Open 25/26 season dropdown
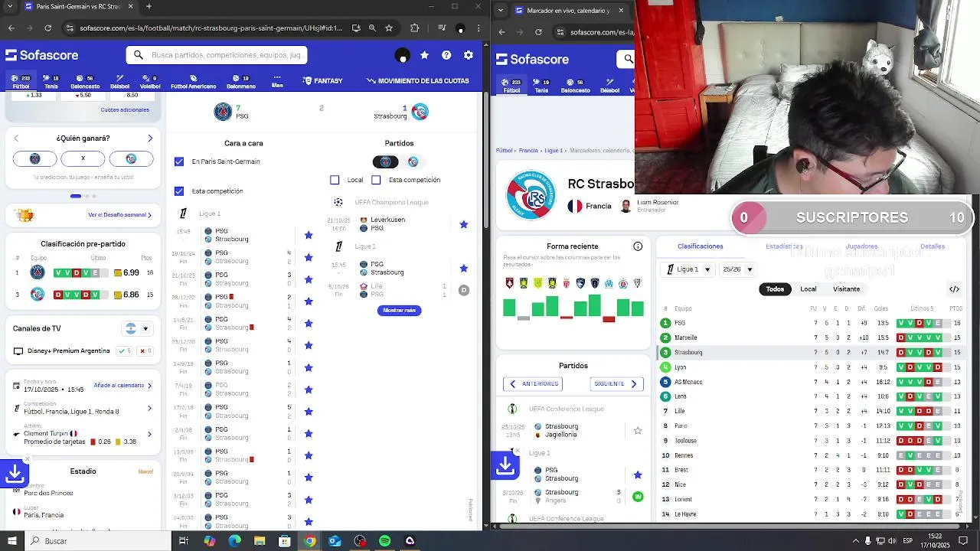The width and height of the screenshot is (980, 551). tap(738, 269)
